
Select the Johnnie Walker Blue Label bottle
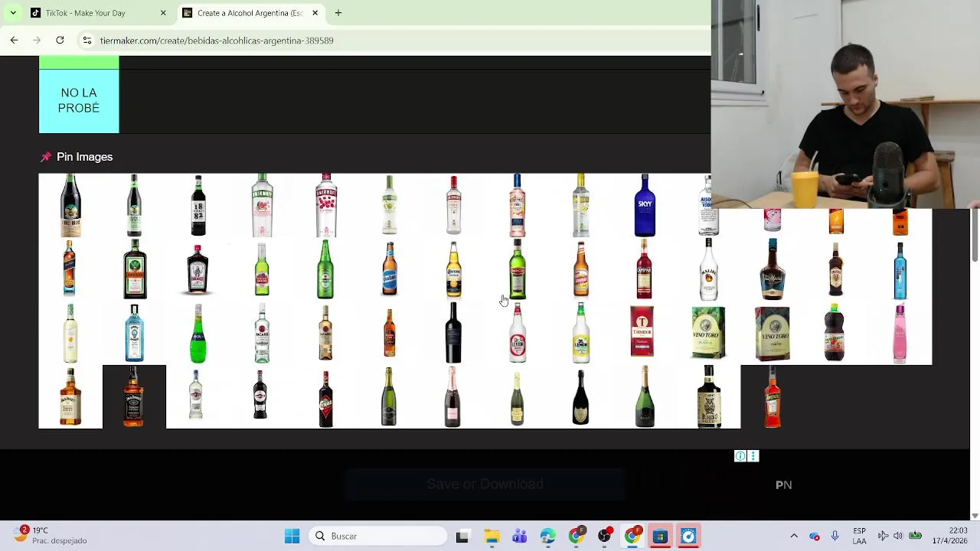(x=70, y=269)
